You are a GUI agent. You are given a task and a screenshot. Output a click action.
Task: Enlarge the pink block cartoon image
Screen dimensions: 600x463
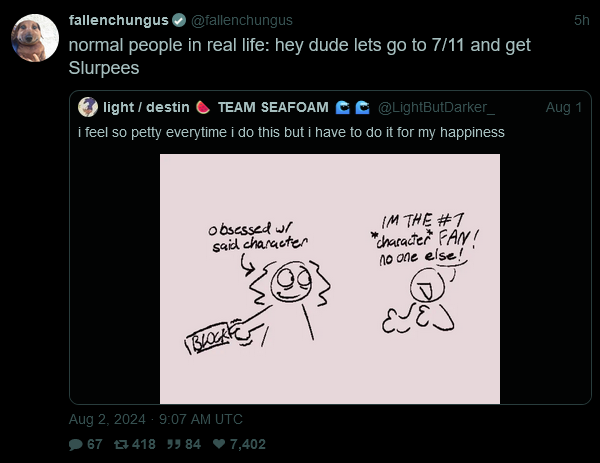(330, 279)
